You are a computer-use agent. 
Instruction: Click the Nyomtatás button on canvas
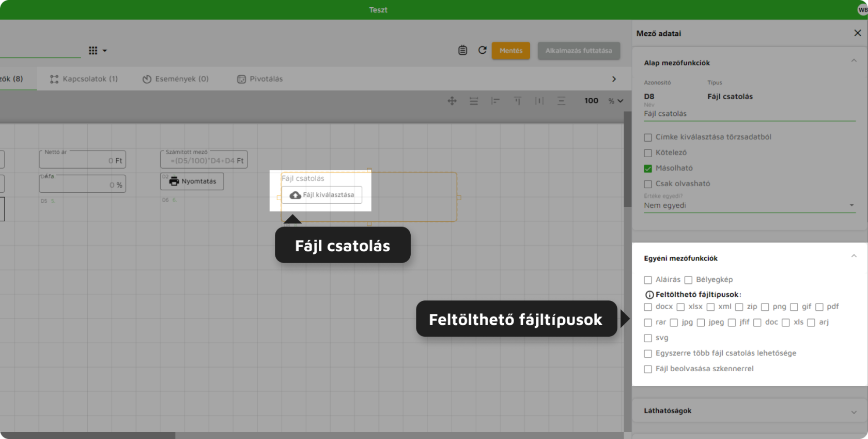[x=192, y=181]
